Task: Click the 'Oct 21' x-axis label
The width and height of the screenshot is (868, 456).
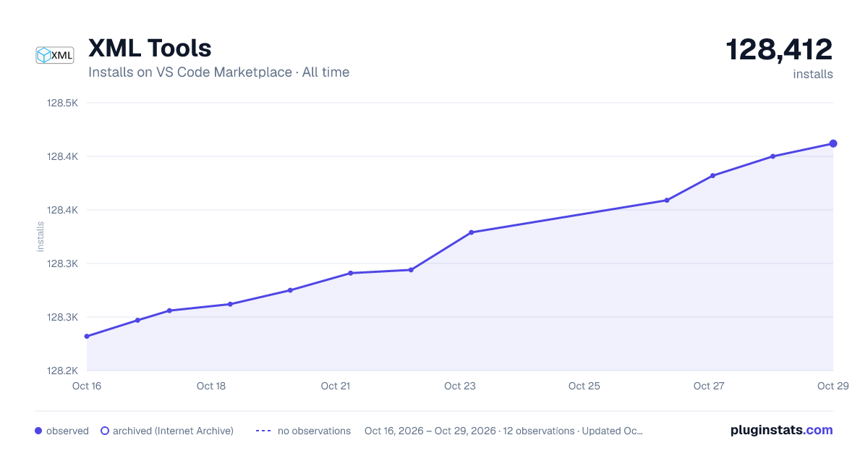Action: click(336, 386)
